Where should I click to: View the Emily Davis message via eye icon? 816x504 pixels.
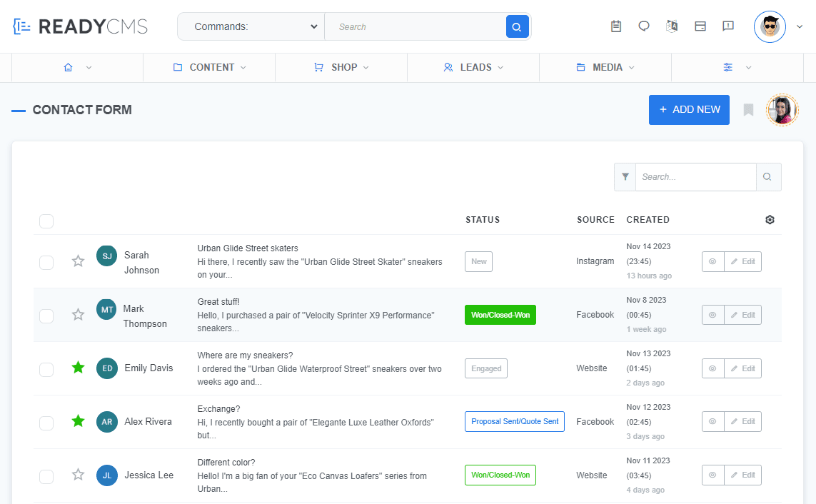[x=713, y=368]
